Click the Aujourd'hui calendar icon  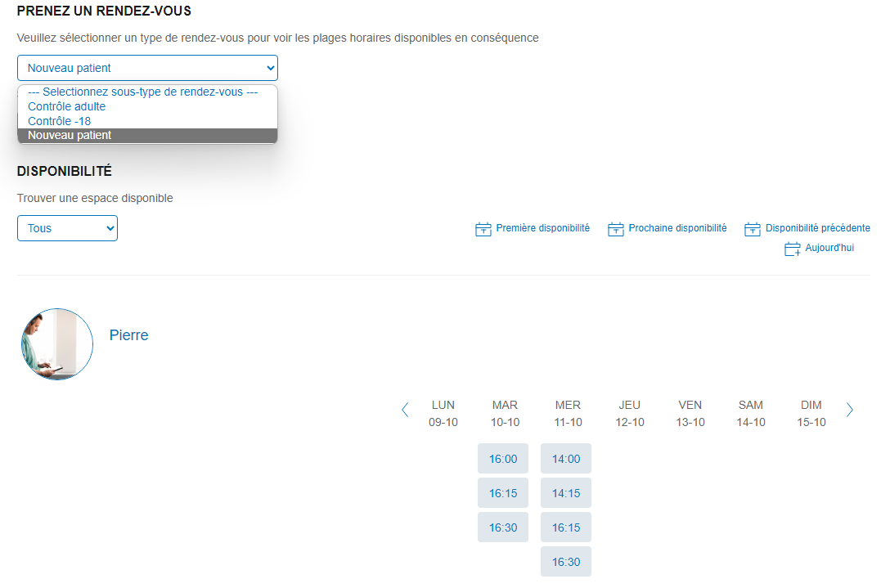click(792, 249)
